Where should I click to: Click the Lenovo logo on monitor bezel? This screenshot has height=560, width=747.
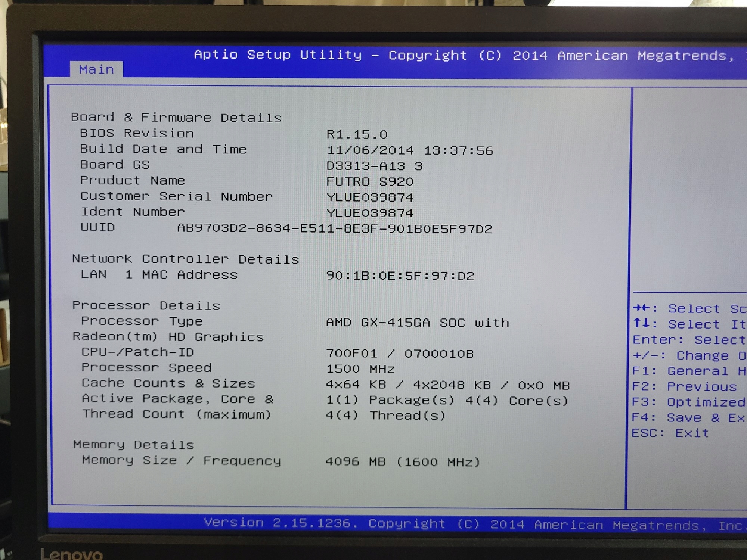tap(71, 554)
